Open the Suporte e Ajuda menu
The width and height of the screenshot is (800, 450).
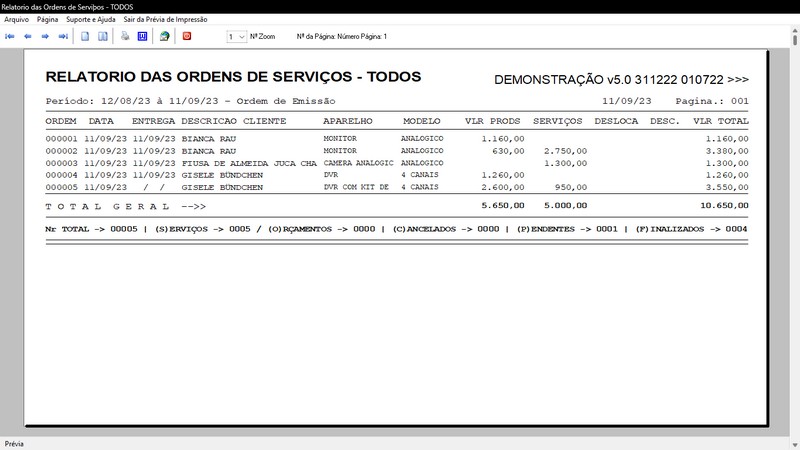(x=91, y=19)
